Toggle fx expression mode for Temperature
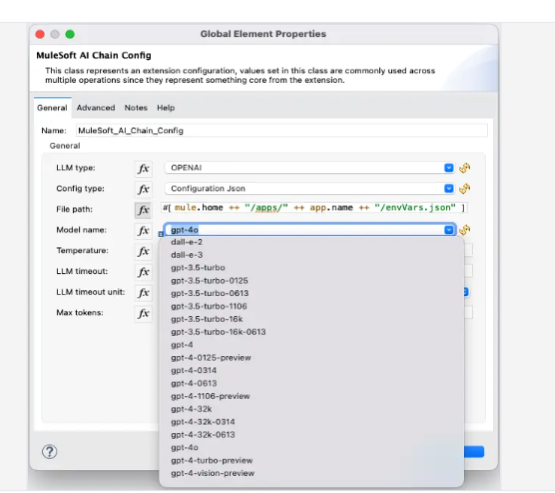Screen dimensions: 555x493 [143, 251]
